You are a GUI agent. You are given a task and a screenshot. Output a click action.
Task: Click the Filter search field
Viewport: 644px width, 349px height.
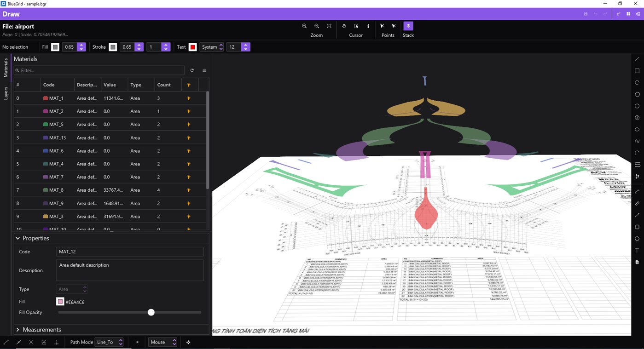(99, 70)
